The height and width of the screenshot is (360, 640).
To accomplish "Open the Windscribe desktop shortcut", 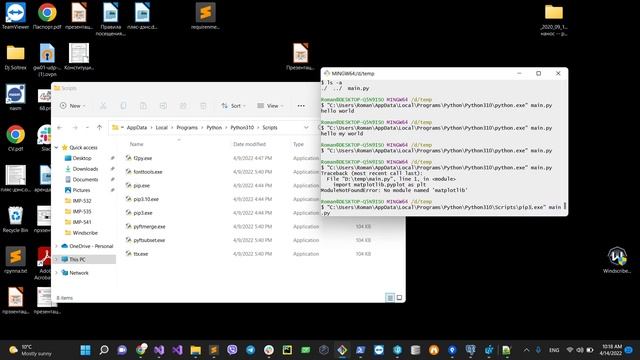I will [x=617, y=260].
